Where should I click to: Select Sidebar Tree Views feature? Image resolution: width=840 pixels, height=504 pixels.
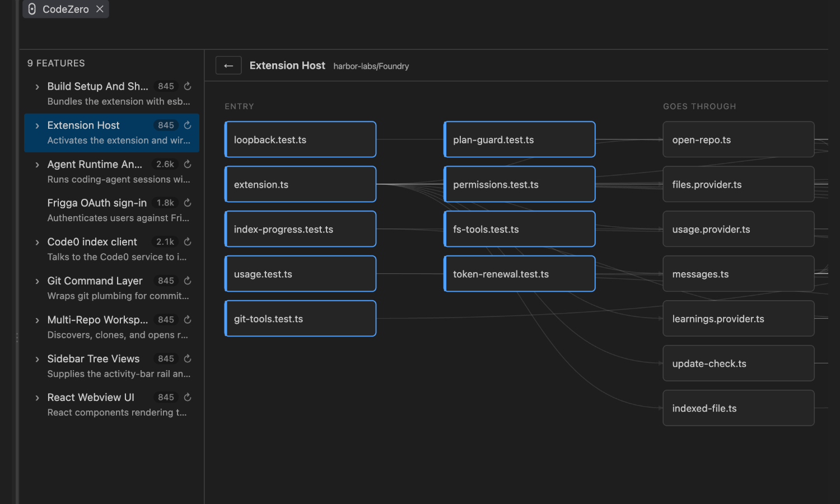tap(111, 366)
